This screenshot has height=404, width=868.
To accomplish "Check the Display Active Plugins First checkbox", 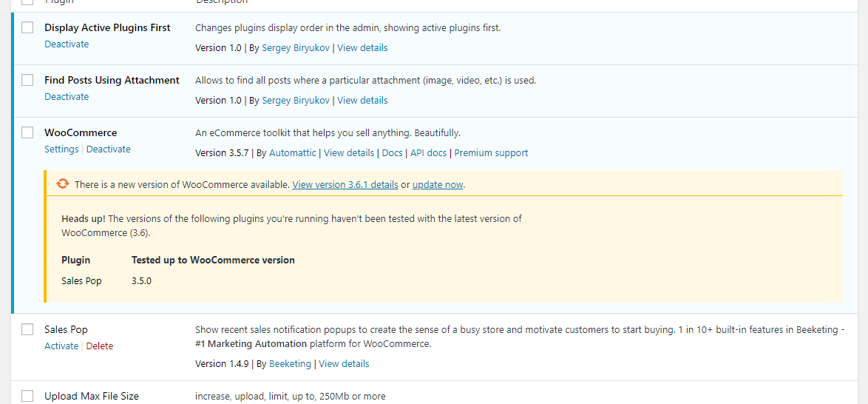I will pyautogui.click(x=27, y=27).
